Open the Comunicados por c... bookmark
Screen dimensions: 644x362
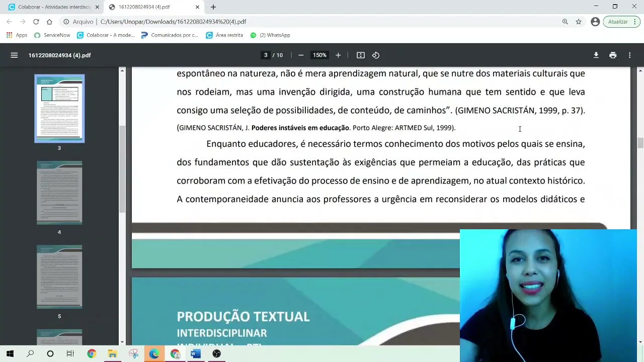click(170, 35)
